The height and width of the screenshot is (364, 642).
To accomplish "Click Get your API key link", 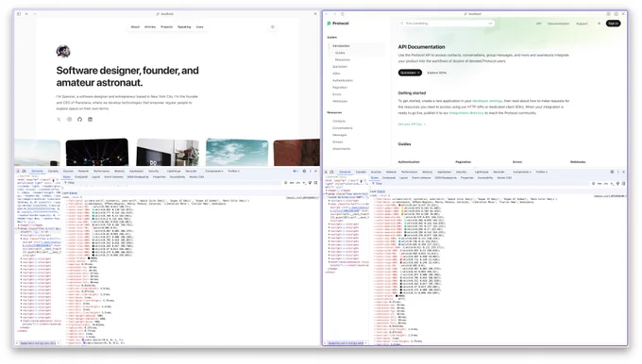I will (x=412, y=124).
